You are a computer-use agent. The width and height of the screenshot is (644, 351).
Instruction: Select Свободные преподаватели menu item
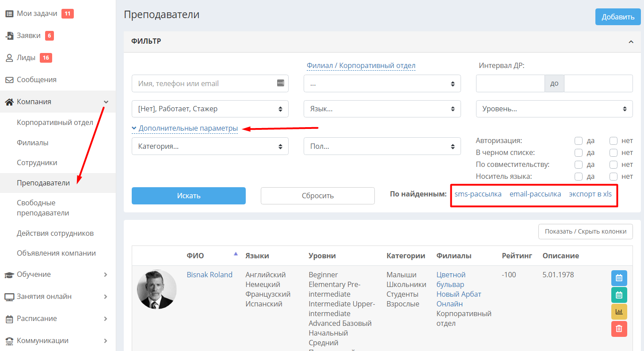(x=43, y=208)
